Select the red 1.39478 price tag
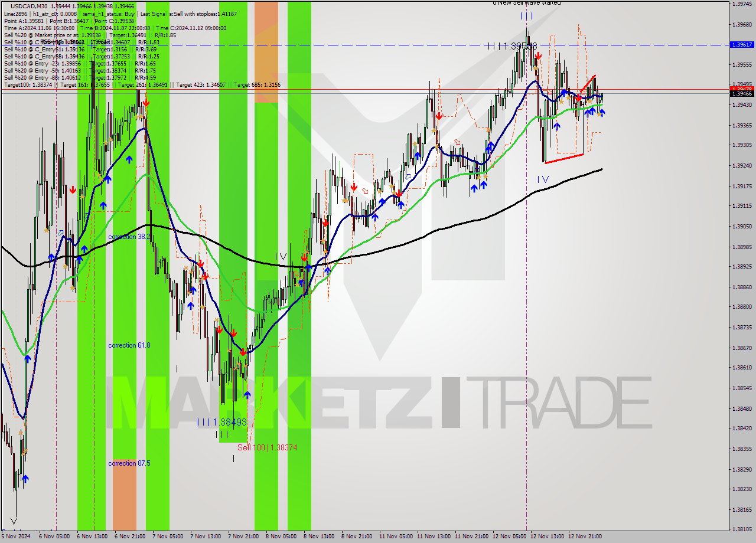Image resolution: width=756 pixels, height=543 pixels. [742, 89]
